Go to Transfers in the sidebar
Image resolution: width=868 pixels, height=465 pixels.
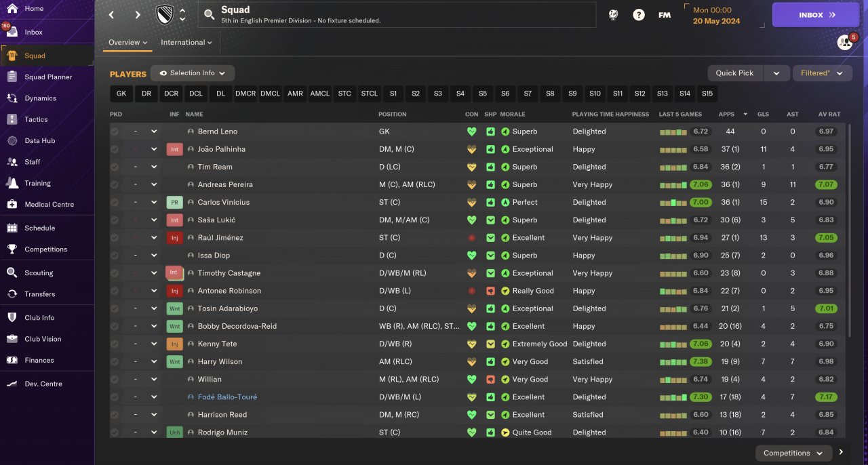[x=39, y=294]
